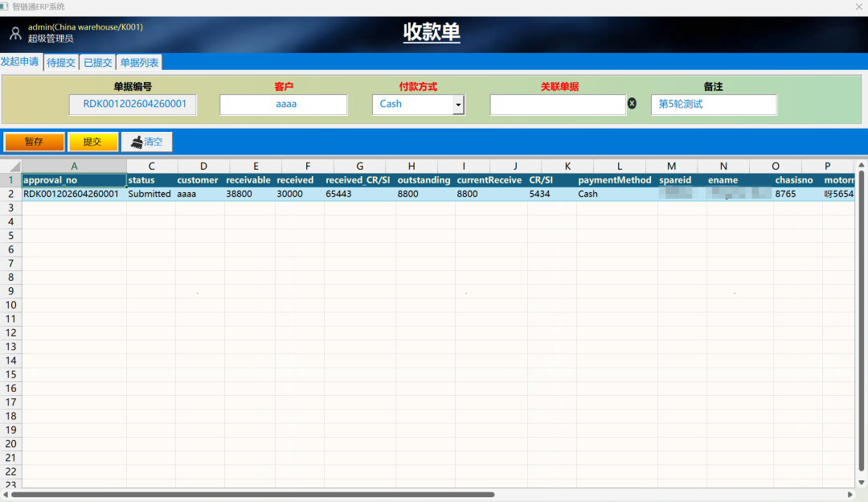The height and width of the screenshot is (502, 868).
Task: Click the chasisno header cell
Action: 798,180
